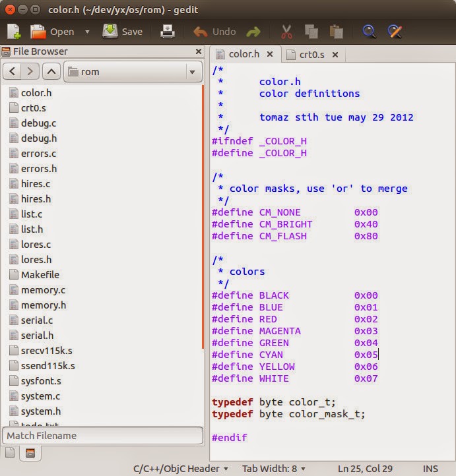Click the Open folder icon
The height and width of the screenshot is (476, 456).
[x=38, y=32]
